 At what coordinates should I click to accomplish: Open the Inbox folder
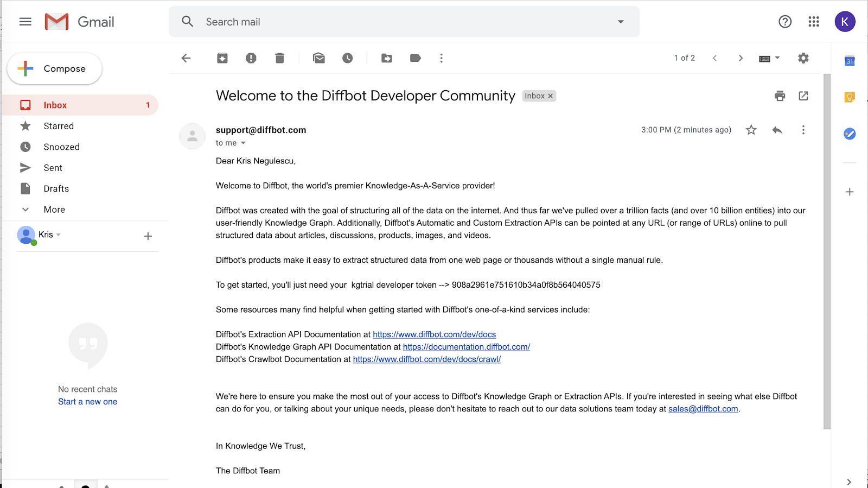(80, 105)
